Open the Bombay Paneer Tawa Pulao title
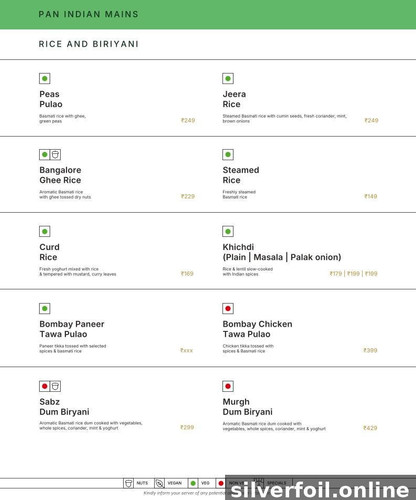 pos(72,329)
